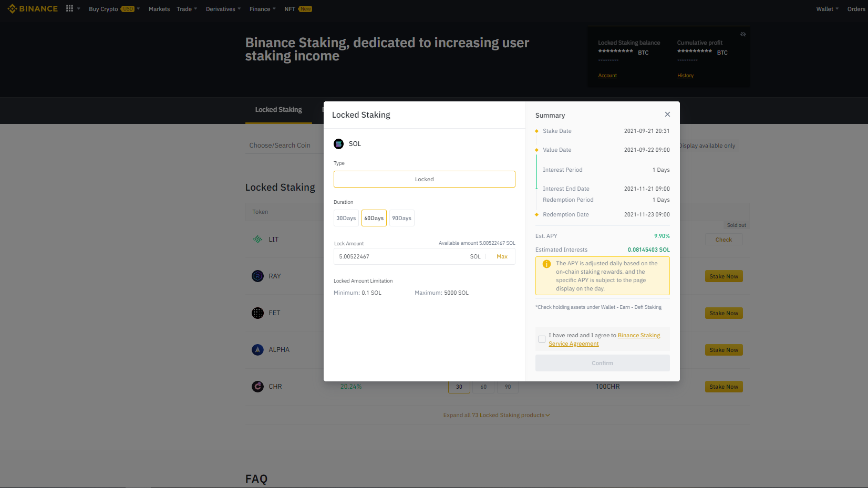Open the apps grid menu icon

(69, 8)
